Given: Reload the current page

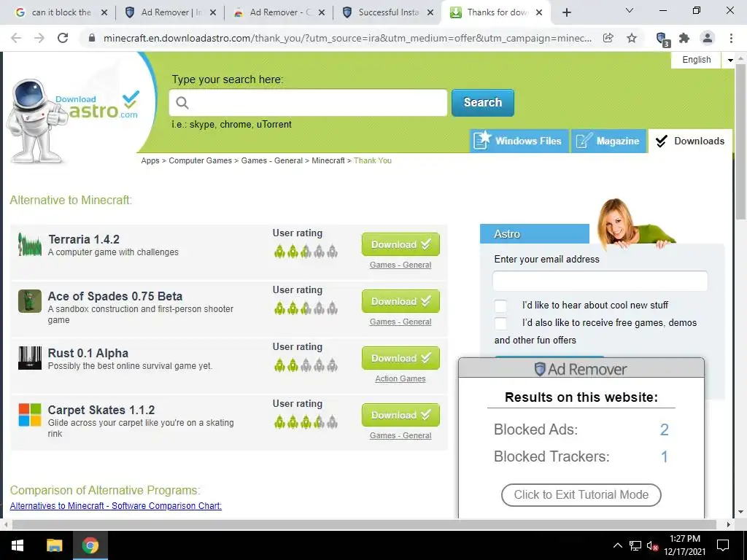Looking at the screenshot, I should pyautogui.click(x=63, y=38).
